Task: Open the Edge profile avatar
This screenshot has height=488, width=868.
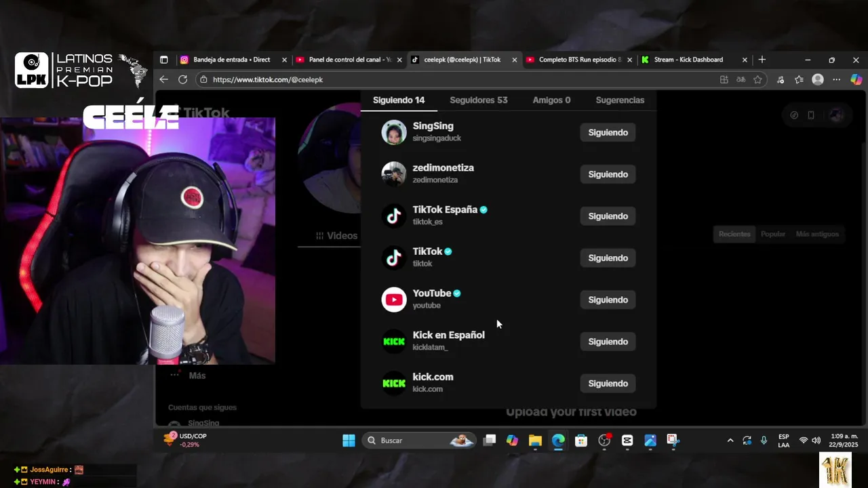Action: [818, 79]
